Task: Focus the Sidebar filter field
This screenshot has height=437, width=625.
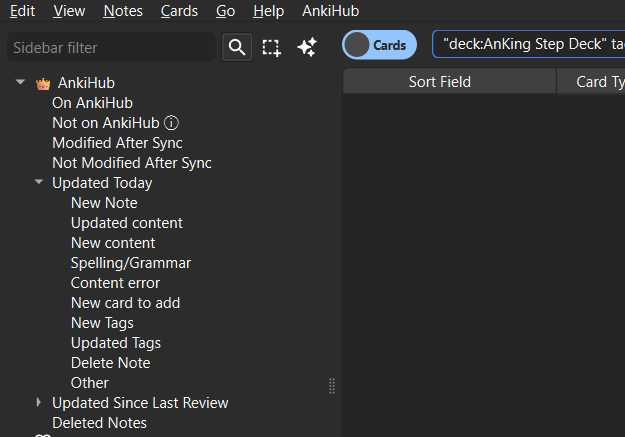Action: [x=111, y=47]
